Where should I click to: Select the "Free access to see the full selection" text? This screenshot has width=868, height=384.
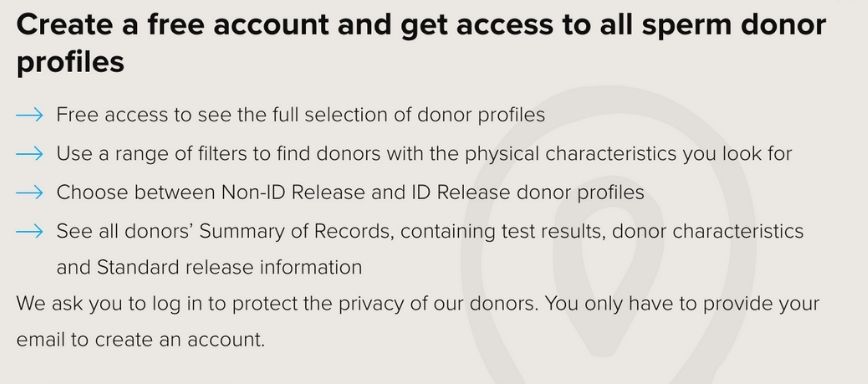point(222,115)
